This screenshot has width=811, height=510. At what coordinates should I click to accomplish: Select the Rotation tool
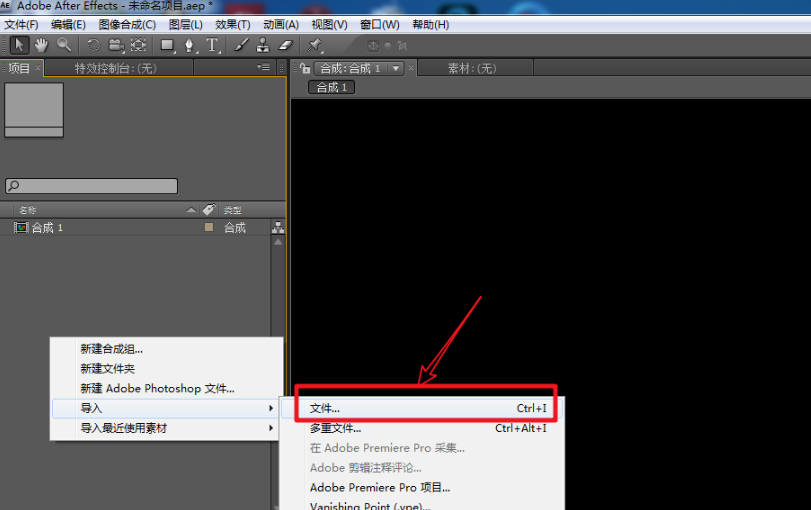[93, 45]
